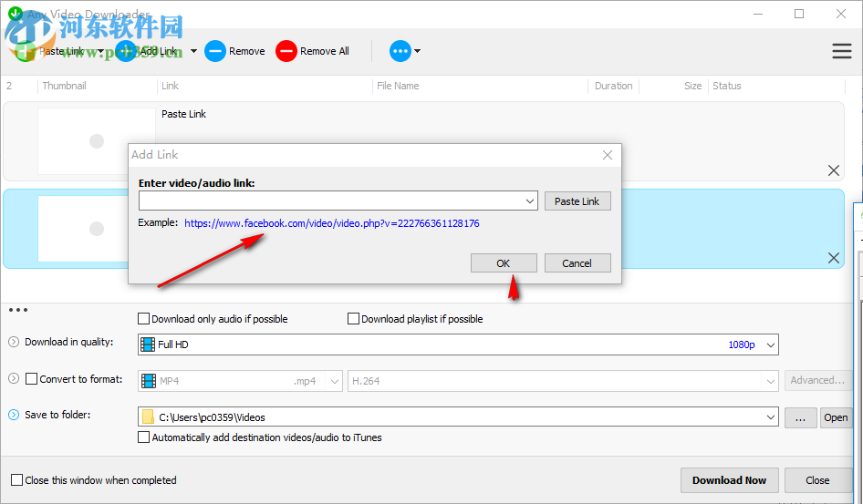Viewport: 863px width, 504px height.
Task: Click the yellow folder icon in save path
Action: pos(148,417)
